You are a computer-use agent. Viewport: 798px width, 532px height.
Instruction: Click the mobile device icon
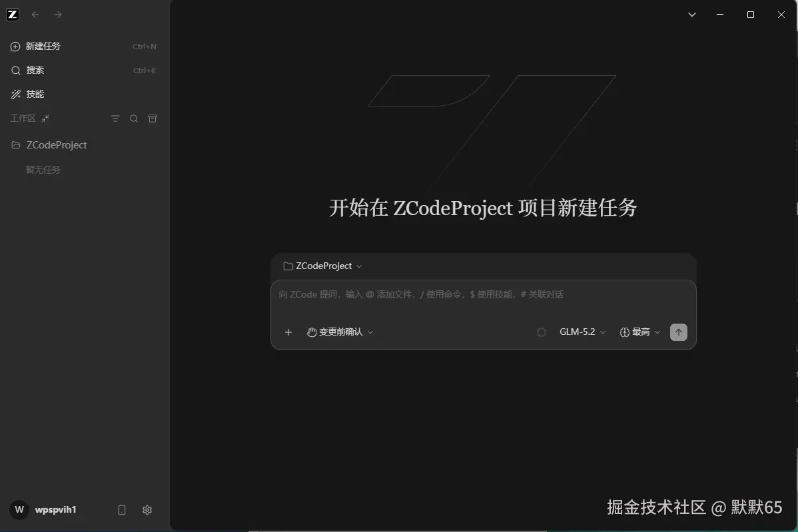point(122,509)
